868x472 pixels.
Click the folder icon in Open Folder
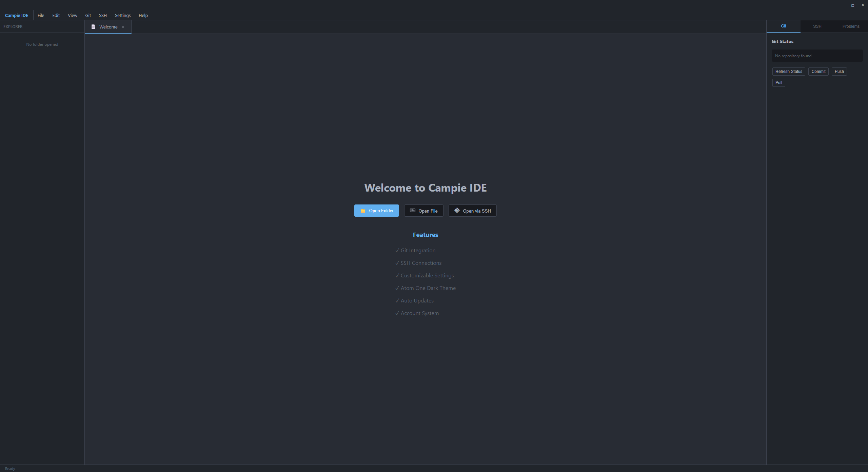coord(363,211)
